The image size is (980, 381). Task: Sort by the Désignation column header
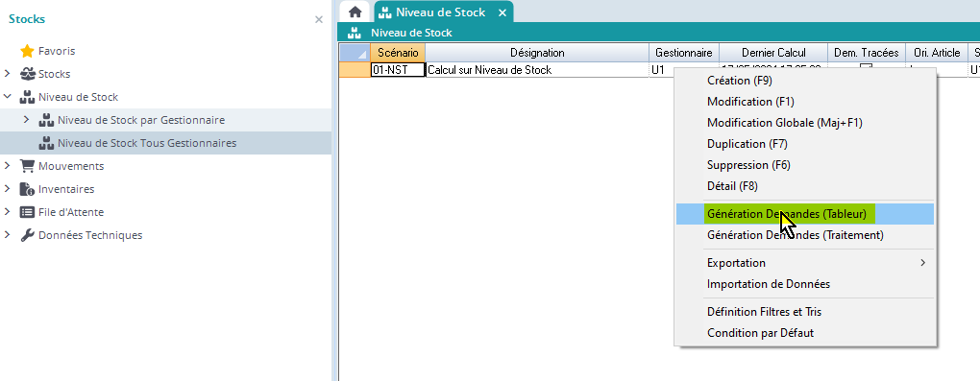click(537, 53)
